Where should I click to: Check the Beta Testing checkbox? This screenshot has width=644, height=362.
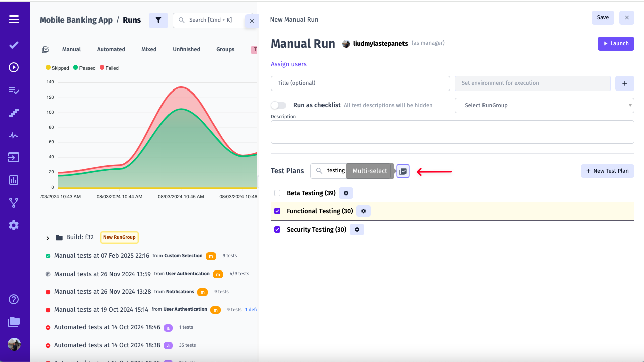277,192
